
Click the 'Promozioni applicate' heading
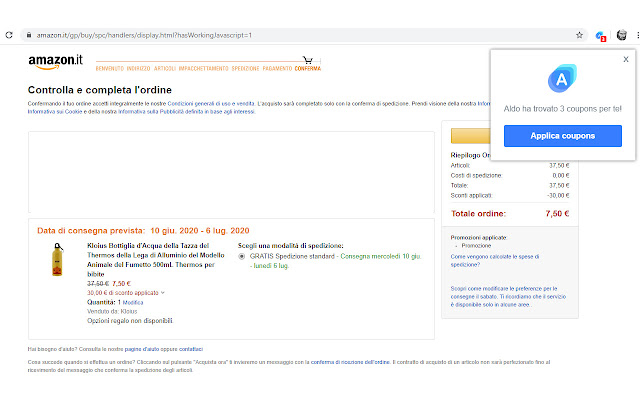479,238
